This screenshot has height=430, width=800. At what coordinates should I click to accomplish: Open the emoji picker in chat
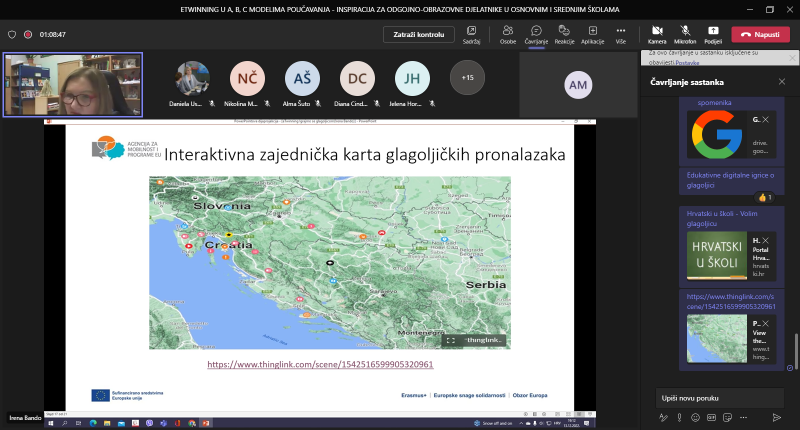pyautogui.click(x=695, y=416)
